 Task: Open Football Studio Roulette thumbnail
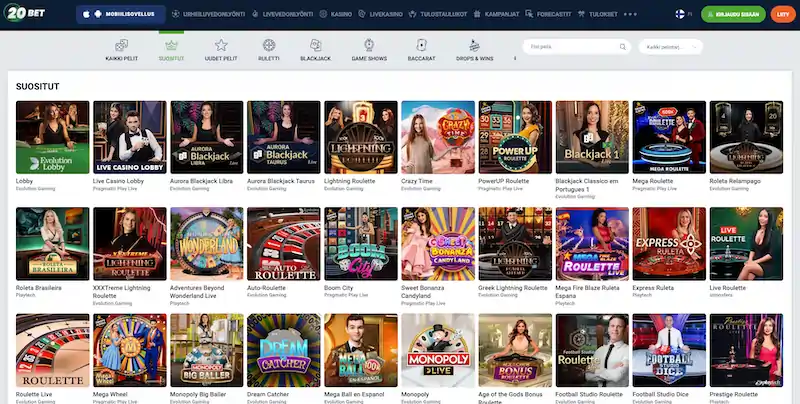(592, 350)
